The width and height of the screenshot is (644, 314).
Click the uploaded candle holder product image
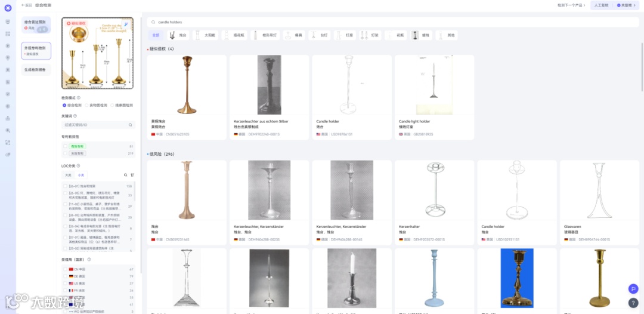97,53
